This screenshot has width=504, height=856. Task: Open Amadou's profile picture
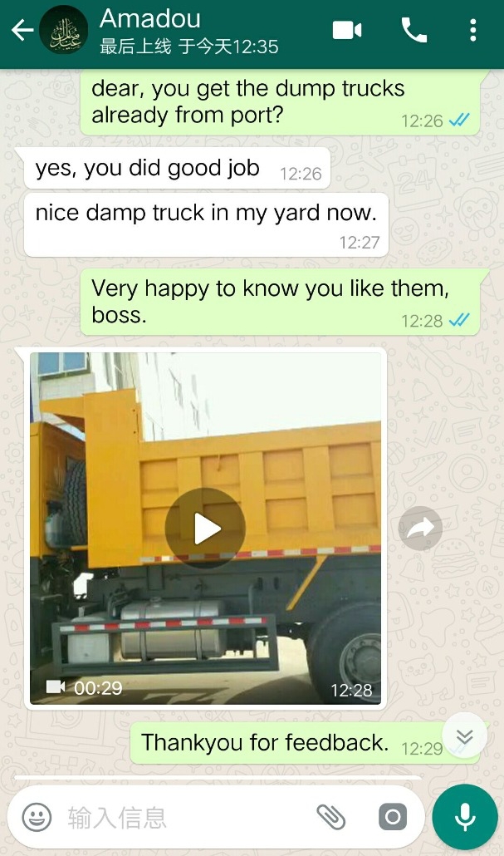click(x=63, y=30)
